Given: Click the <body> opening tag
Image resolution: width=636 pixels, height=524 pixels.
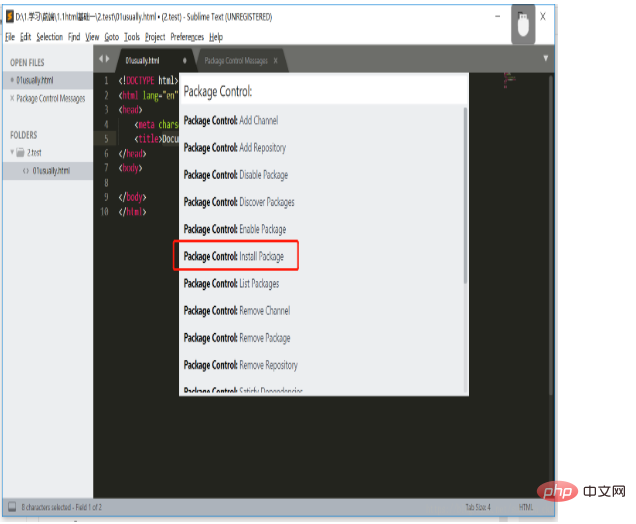Looking at the screenshot, I should click(x=130, y=168).
